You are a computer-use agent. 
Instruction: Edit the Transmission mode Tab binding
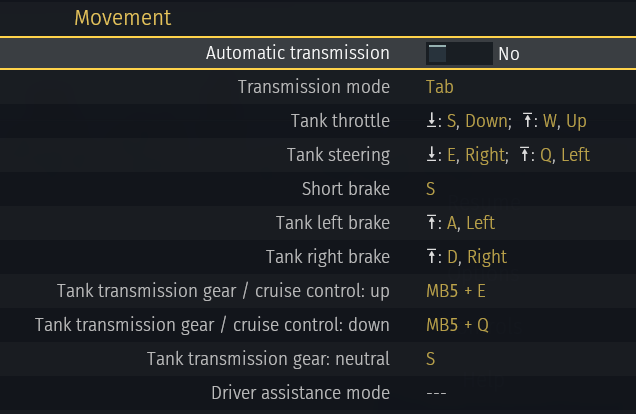click(x=440, y=87)
